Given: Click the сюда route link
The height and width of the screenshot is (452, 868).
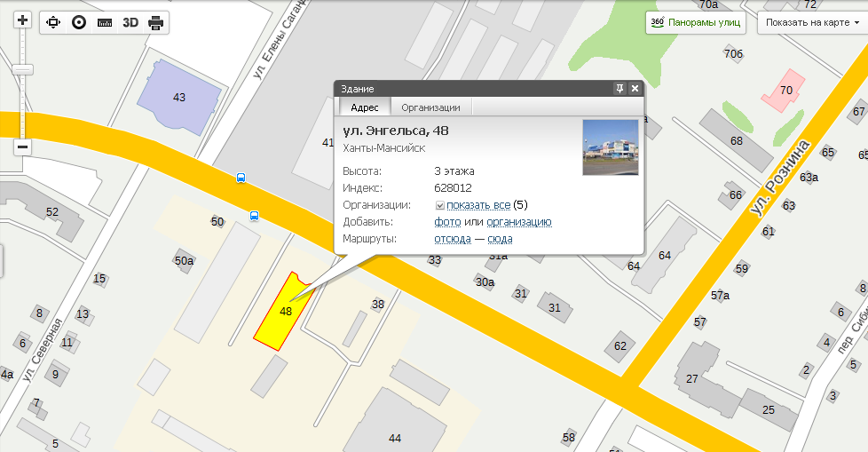Looking at the screenshot, I should pos(500,239).
